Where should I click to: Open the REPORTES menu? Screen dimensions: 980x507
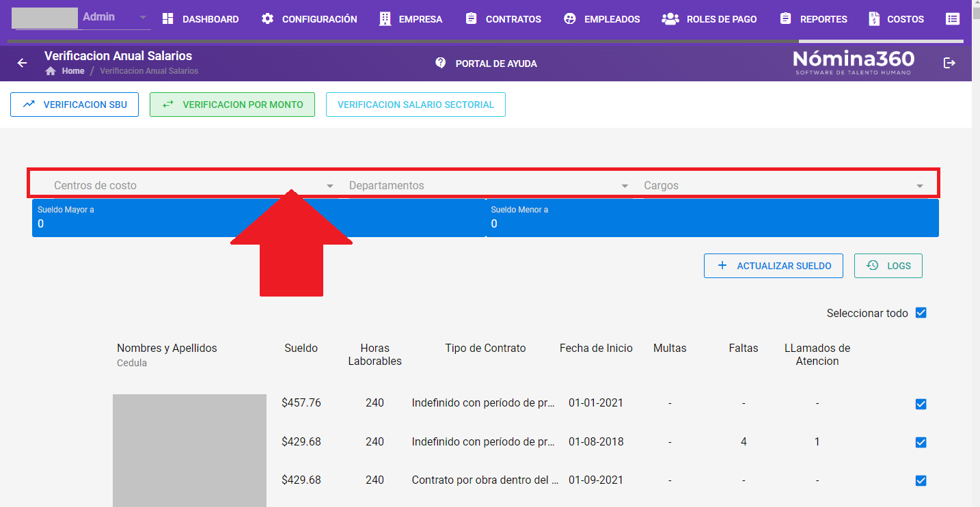click(x=814, y=19)
